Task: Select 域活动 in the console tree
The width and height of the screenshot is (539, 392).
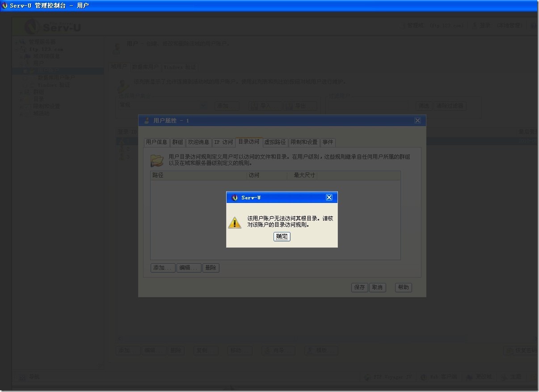Action: point(42,114)
